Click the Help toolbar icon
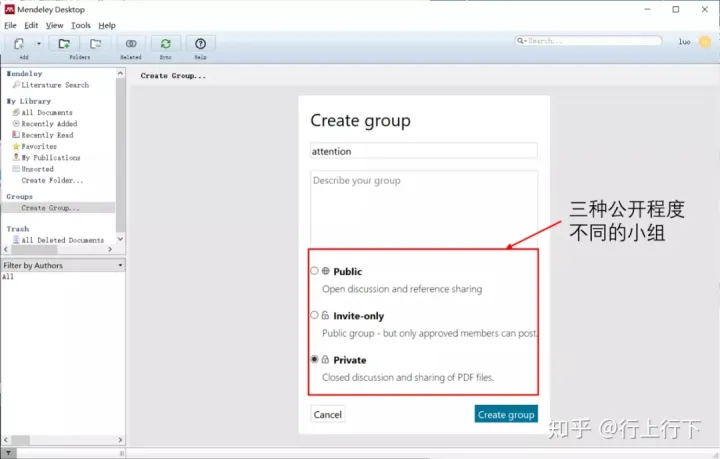 (x=200, y=44)
